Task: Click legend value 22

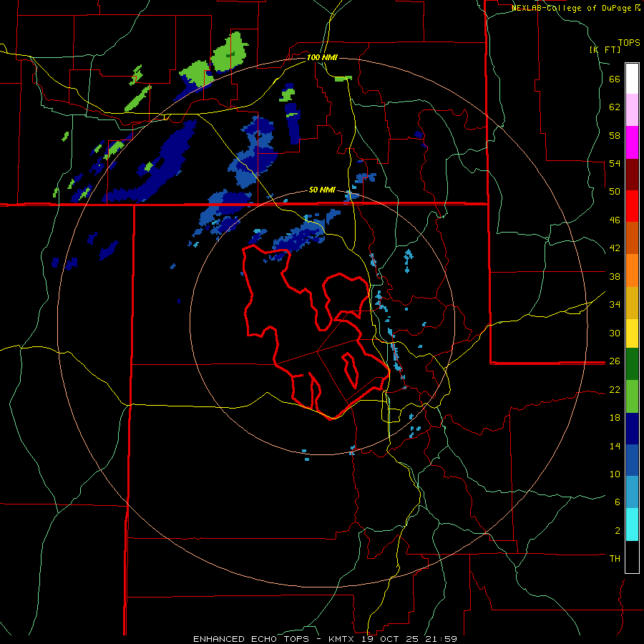Action: tap(615, 389)
